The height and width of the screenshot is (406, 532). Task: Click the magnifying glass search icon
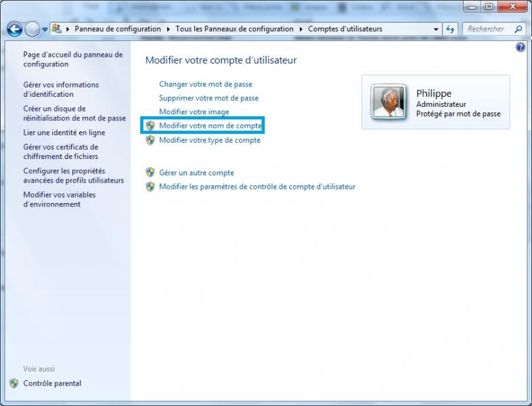pos(518,29)
